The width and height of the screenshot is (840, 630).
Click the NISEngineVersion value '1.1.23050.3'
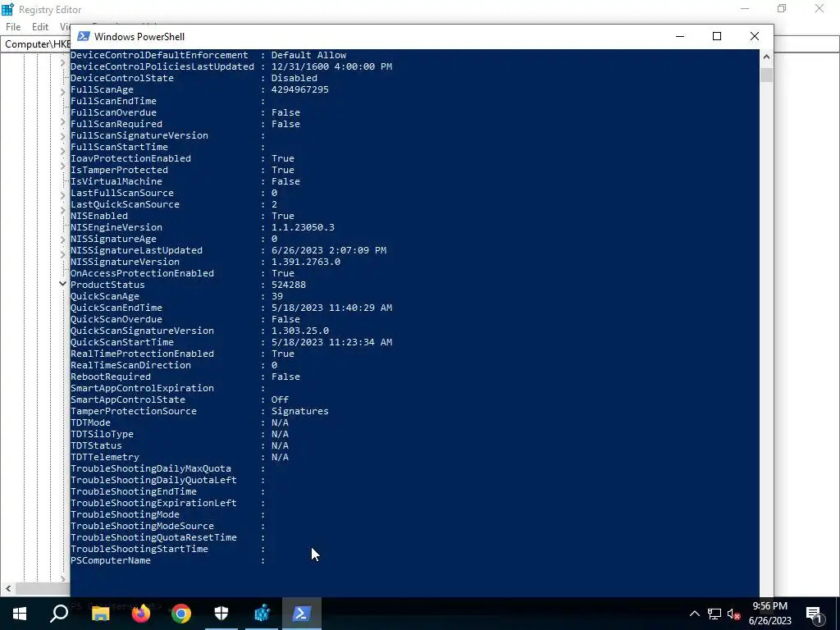click(303, 227)
